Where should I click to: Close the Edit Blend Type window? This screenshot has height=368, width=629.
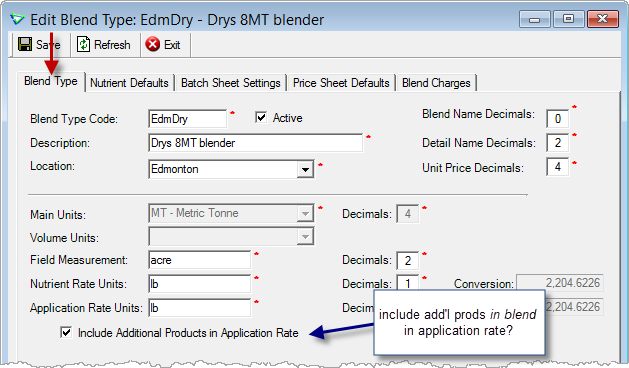click(x=603, y=19)
